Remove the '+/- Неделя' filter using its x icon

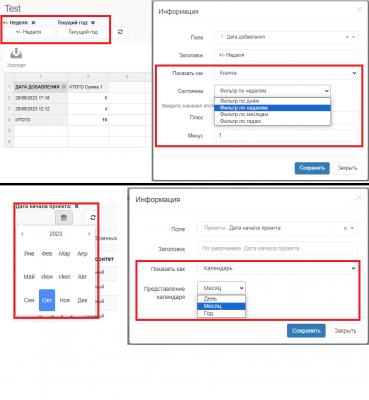tap(33, 23)
